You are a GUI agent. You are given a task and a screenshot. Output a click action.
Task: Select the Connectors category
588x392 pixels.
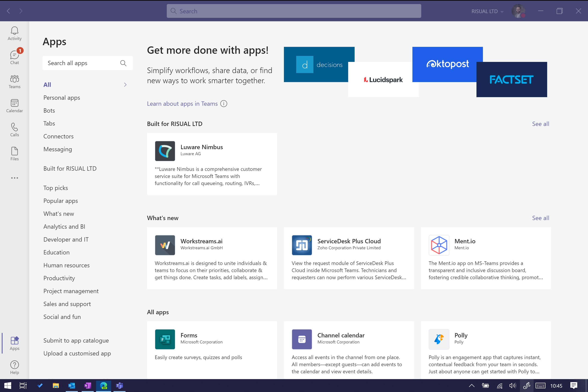[x=58, y=136]
